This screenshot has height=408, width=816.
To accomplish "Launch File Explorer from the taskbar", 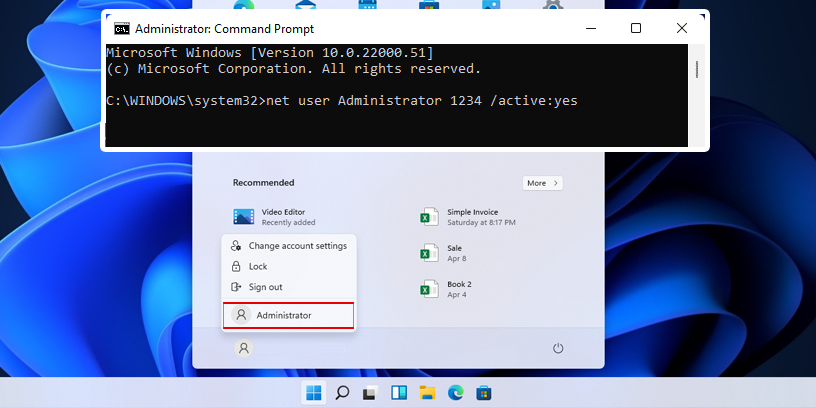I will [x=427, y=393].
